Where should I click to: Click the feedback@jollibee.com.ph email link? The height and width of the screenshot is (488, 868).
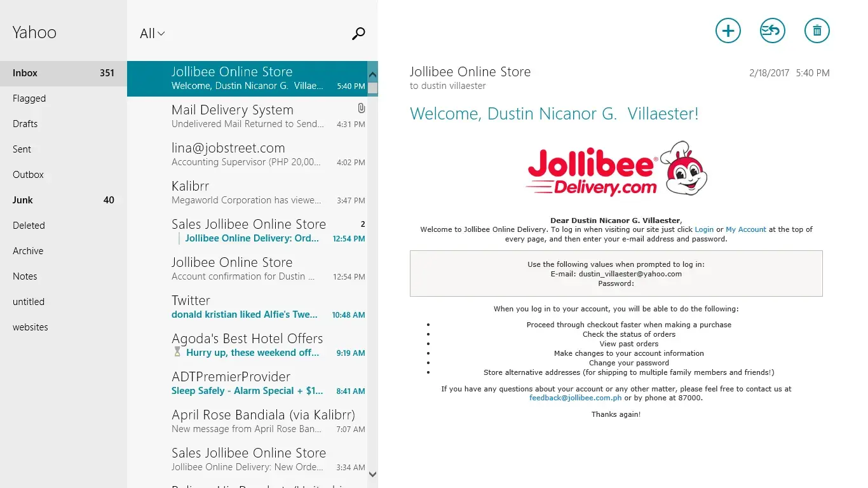pos(575,398)
